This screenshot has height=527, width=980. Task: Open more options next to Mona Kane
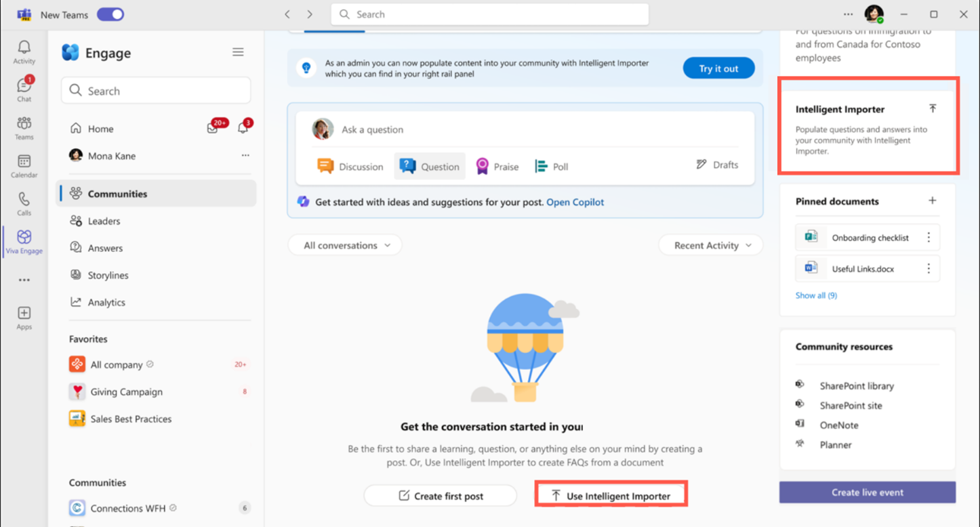[x=245, y=156]
